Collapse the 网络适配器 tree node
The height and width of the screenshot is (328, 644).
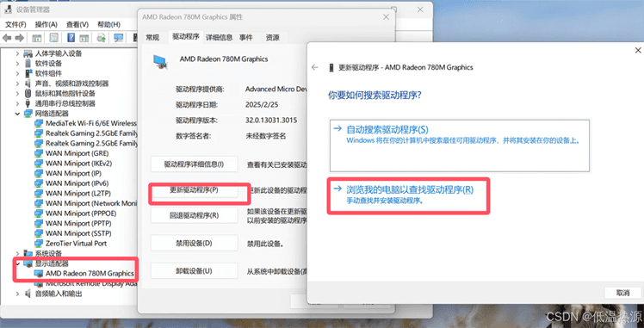[17, 114]
